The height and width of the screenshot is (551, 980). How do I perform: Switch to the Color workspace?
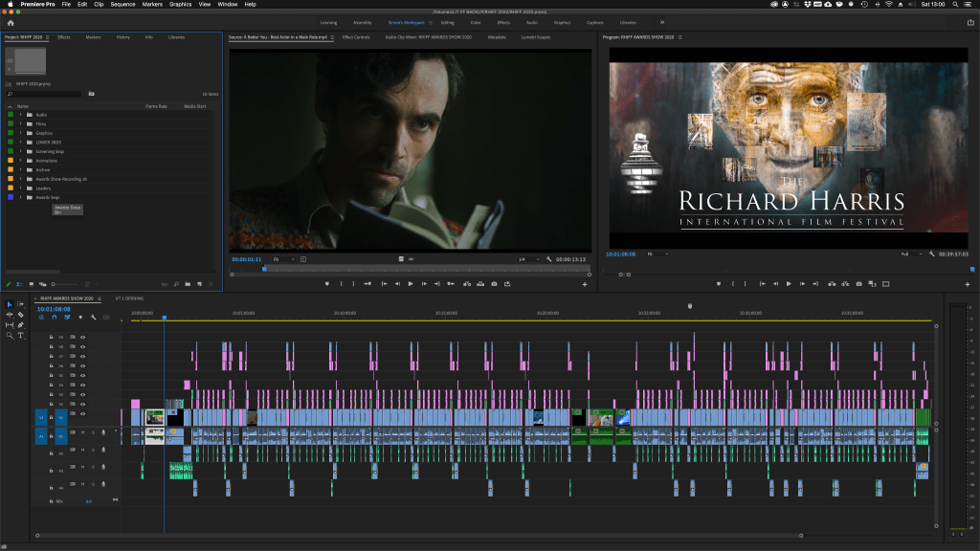point(475,22)
